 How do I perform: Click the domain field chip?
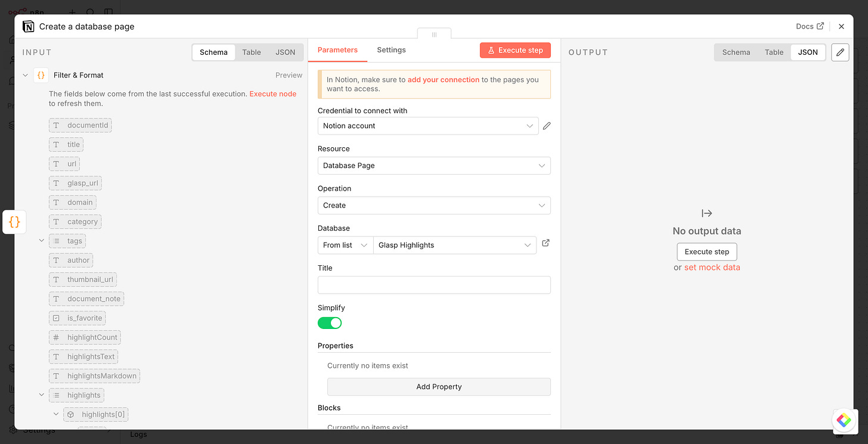pyautogui.click(x=73, y=203)
